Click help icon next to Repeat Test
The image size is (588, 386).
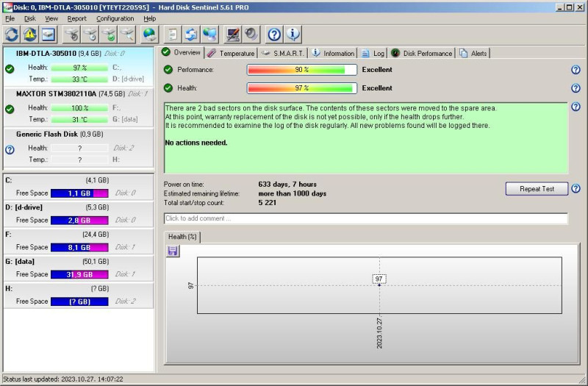pos(576,188)
